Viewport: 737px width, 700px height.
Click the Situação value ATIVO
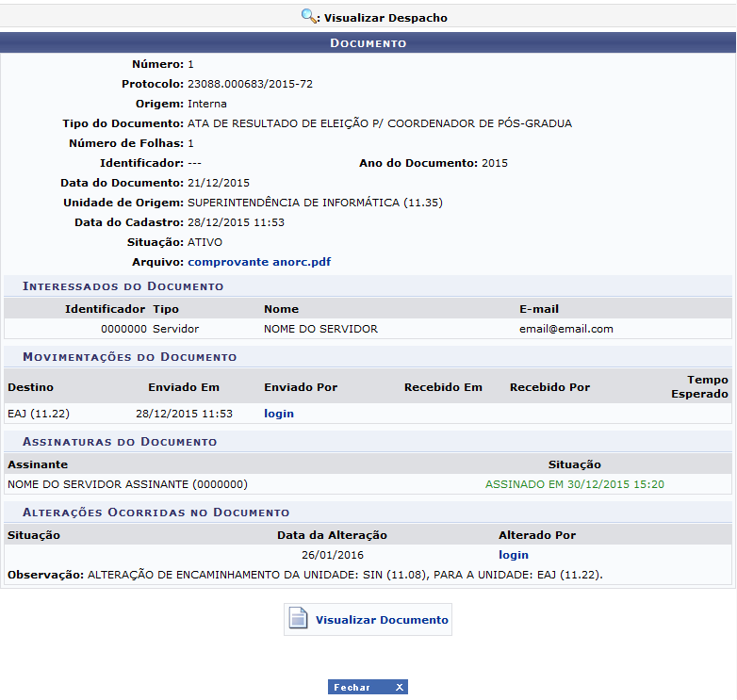coord(205,242)
